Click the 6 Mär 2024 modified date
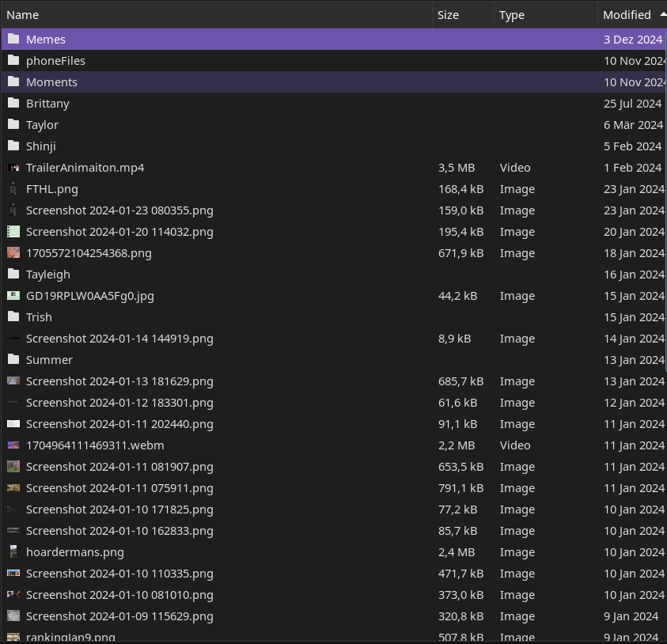The image size is (667, 644). coord(633,125)
